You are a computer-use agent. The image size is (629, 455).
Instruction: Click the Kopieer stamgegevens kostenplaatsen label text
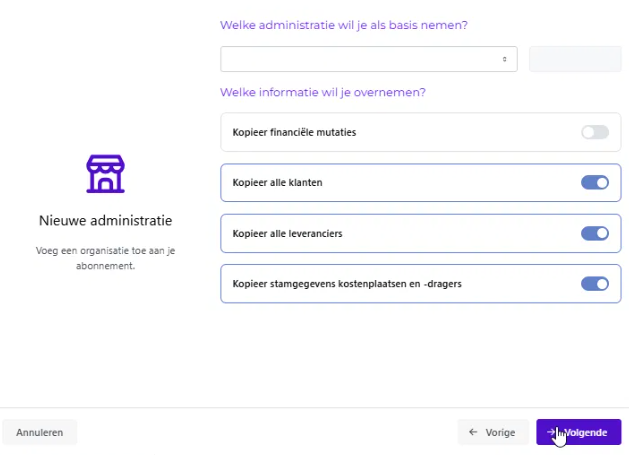coord(347,284)
